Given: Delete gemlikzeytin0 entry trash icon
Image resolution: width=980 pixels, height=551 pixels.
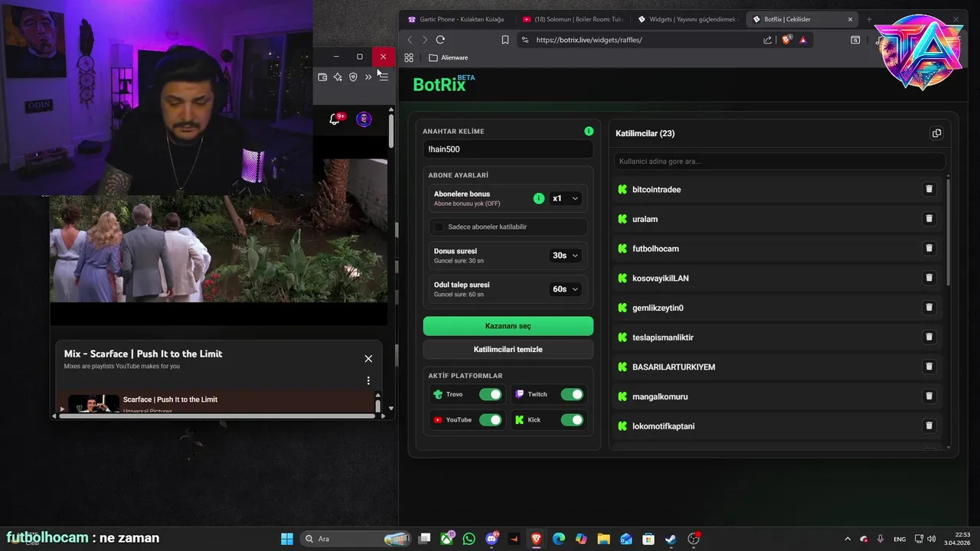Looking at the screenshot, I should pos(929,308).
